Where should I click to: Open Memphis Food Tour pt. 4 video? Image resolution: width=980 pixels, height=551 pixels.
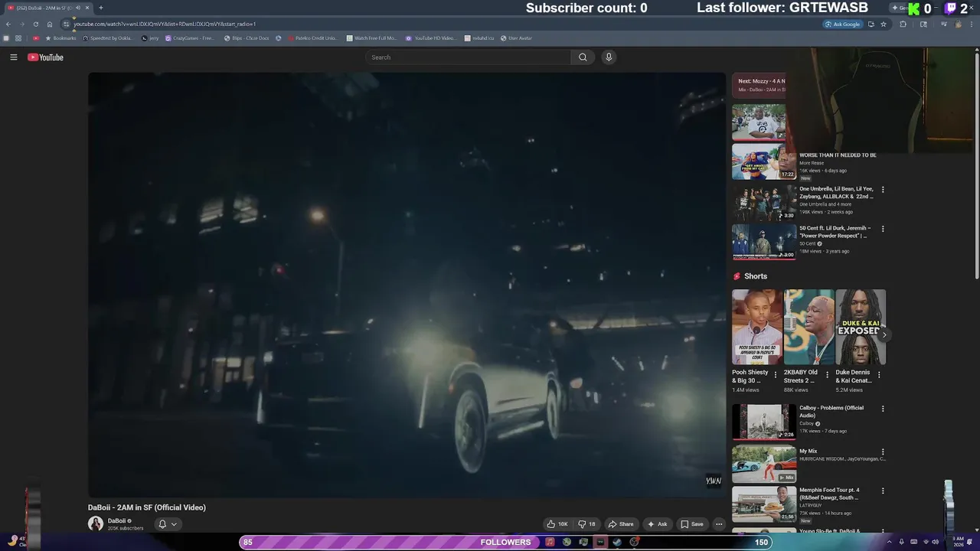pos(764,504)
